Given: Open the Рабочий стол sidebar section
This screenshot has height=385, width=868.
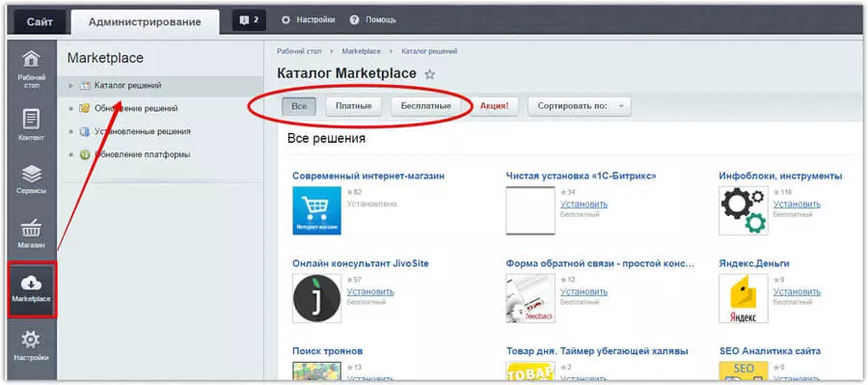Looking at the screenshot, I should point(32,70).
